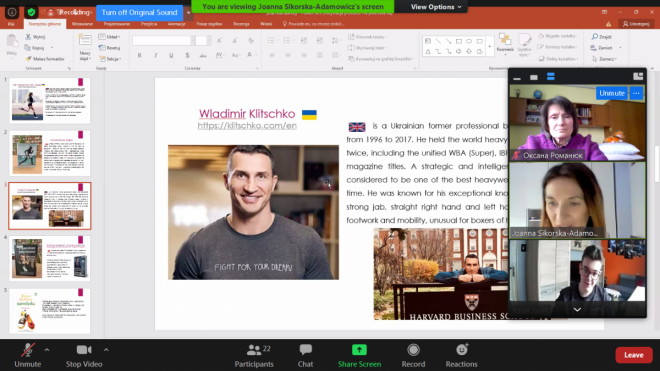This screenshot has height=371, width=660.
Task: Open the klitschko.com/en link
Action: point(247,125)
